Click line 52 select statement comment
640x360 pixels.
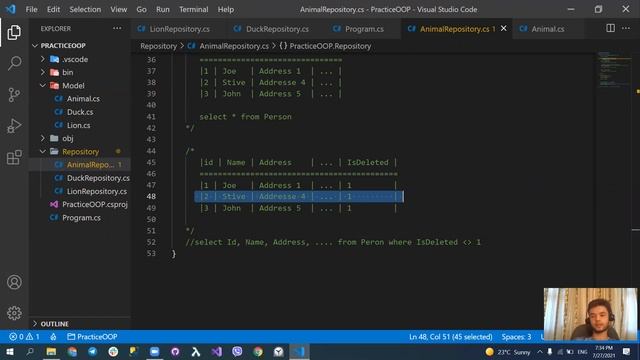[x=333, y=242]
